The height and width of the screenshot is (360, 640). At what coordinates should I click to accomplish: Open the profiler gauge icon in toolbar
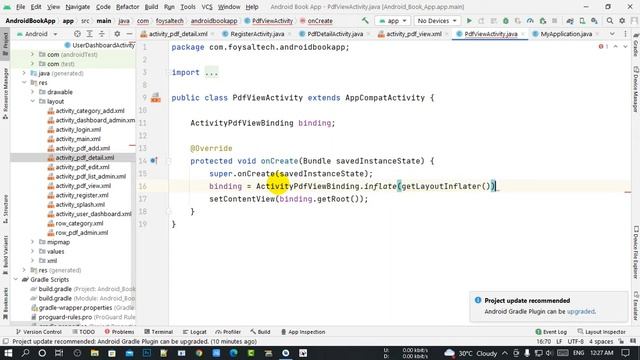(x=530, y=20)
